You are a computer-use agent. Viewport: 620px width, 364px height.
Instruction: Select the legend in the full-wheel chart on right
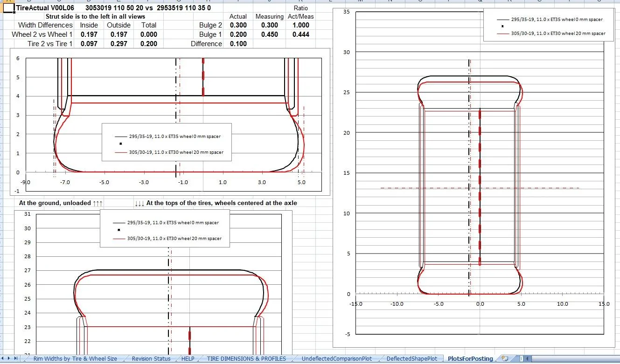[548, 25]
